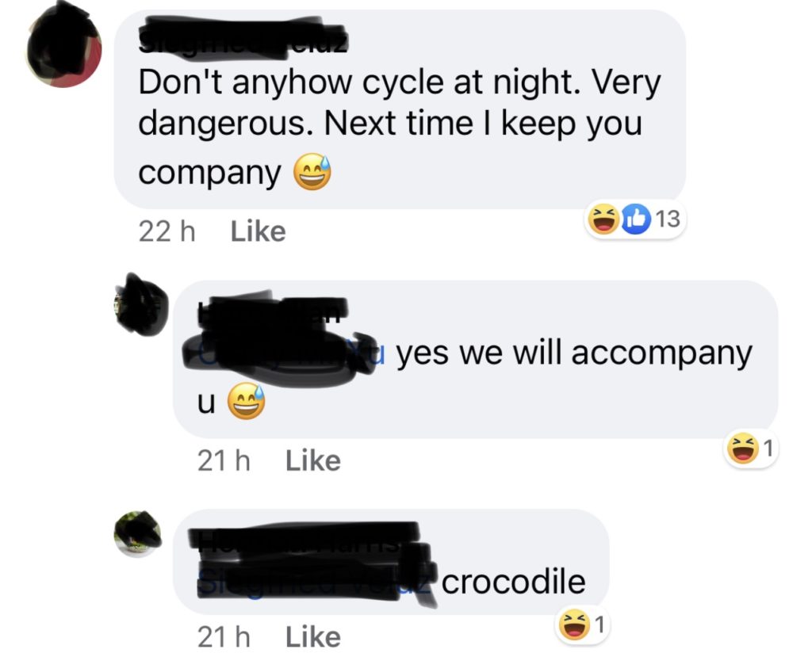Click the 21 h timestamp under crocodile reply
The width and height of the screenshot is (812, 672).
[x=224, y=637]
